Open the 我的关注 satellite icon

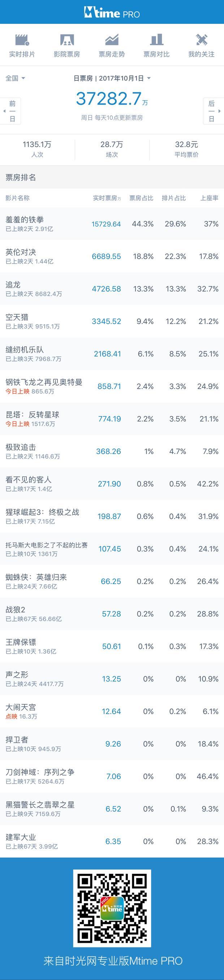pos(201,39)
